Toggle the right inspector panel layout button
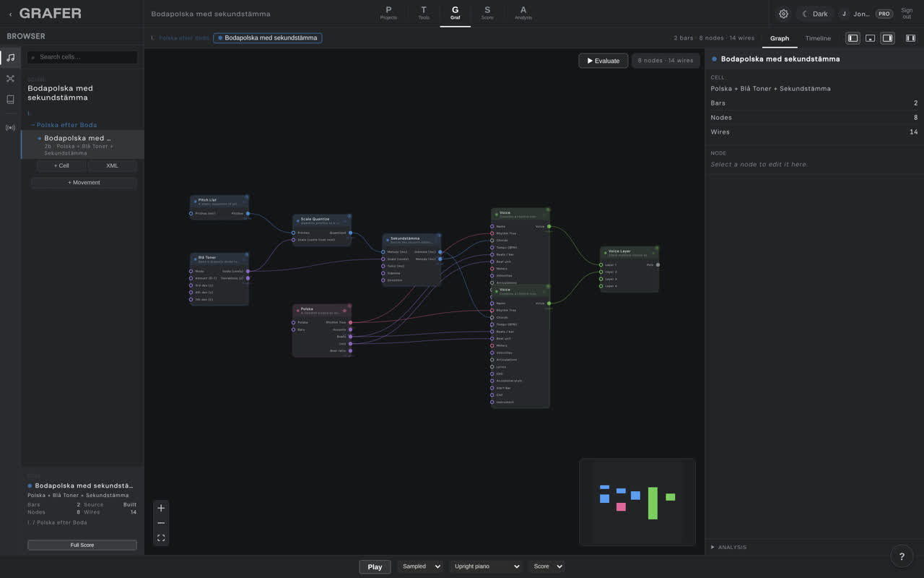The image size is (924, 578). coord(887,38)
